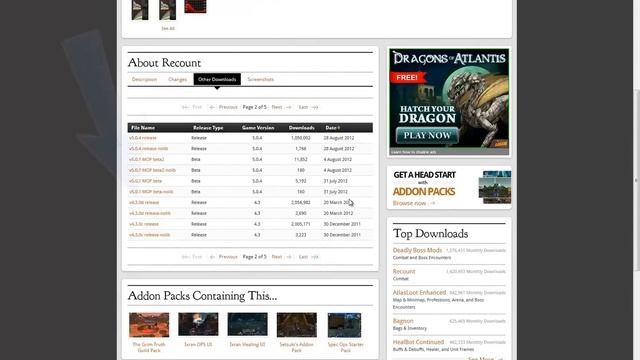Sort table by File Name column
Image resolution: width=640 pixels, height=360 pixels.
142,128
